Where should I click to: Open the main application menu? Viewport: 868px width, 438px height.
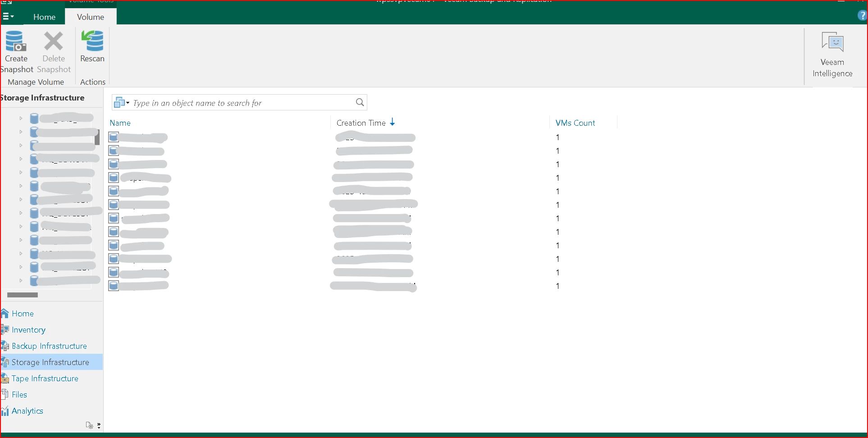pos(8,17)
